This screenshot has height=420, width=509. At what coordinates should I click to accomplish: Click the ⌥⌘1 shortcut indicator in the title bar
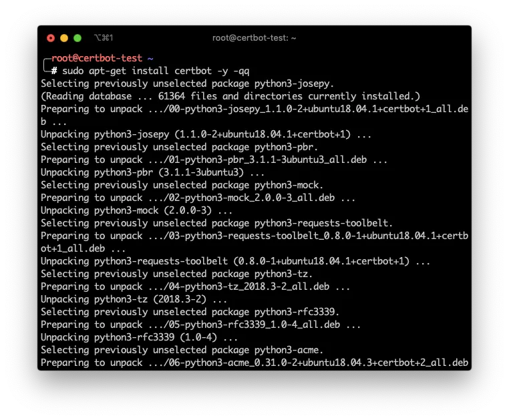pos(104,38)
